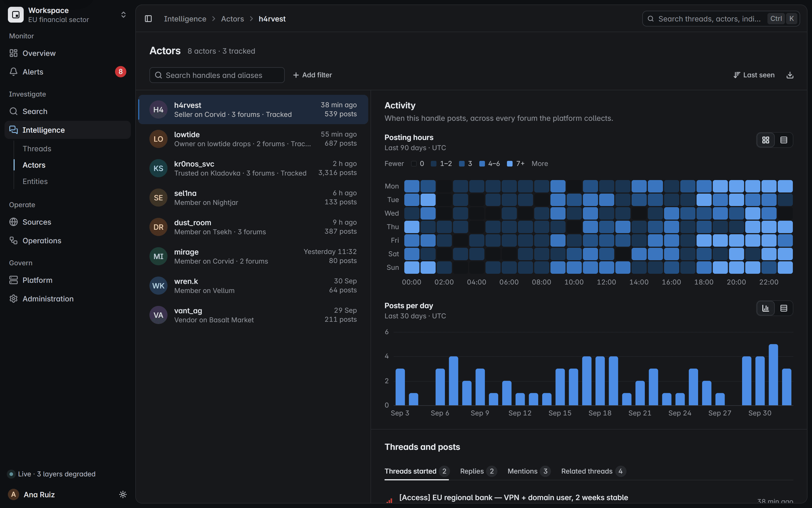Click the 1–2 legend color swatch
This screenshot has width=812, height=508.
(434, 164)
